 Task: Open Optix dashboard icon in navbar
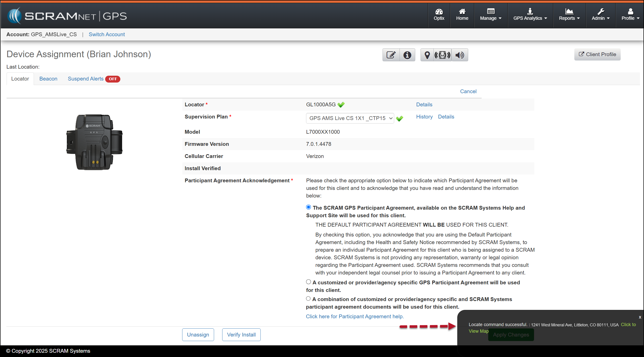click(439, 15)
